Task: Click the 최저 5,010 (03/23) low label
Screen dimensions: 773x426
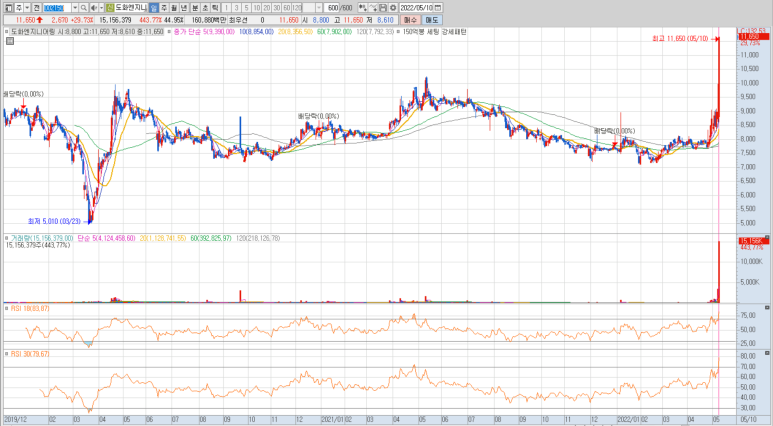Action: point(54,221)
